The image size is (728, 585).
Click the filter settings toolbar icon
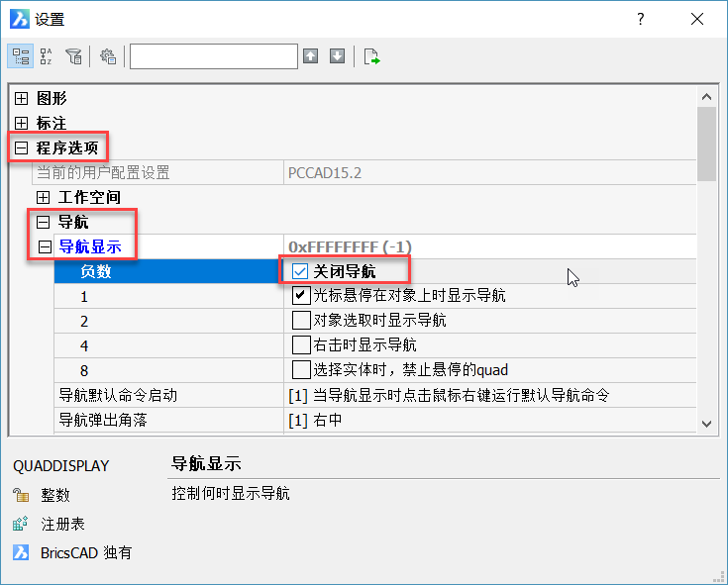point(73,56)
